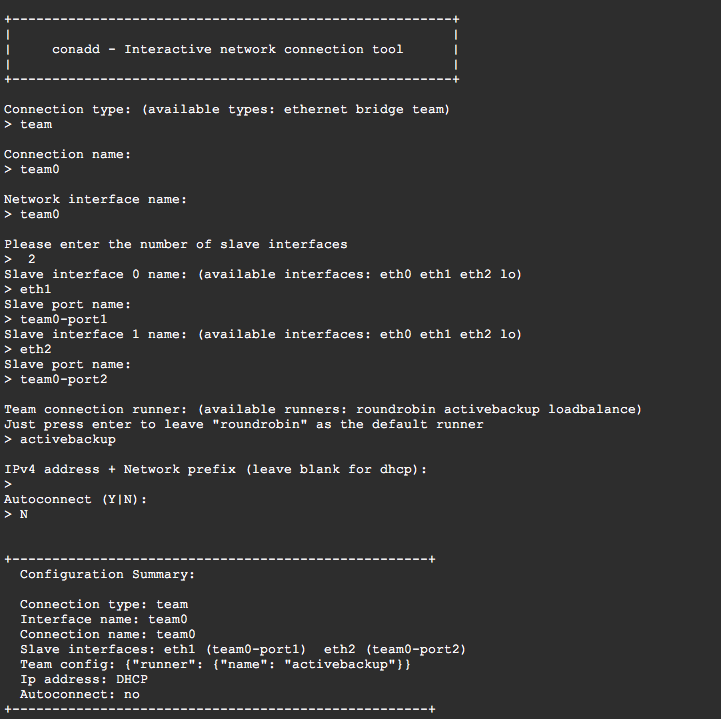Click the team0-port1 slave port entry
721x719 pixels.
[63, 320]
